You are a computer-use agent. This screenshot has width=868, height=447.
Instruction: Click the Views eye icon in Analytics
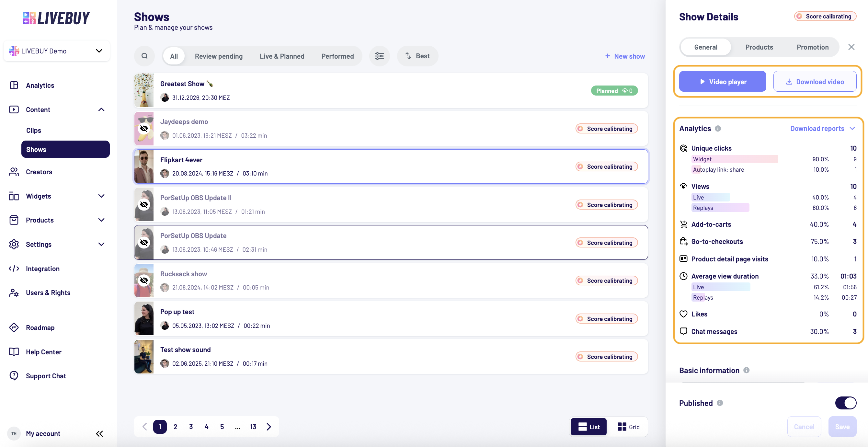coord(683,187)
